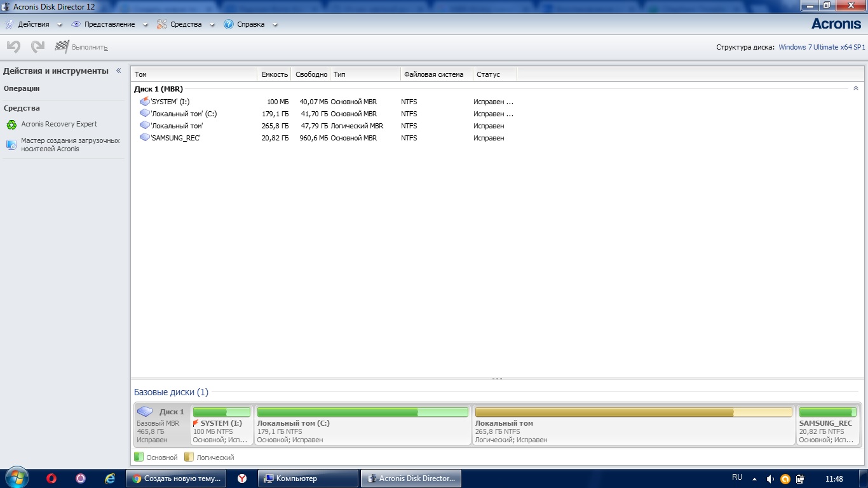The height and width of the screenshot is (488, 868).
Task: Open Yandex Browser from the taskbar
Action: (242, 478)
